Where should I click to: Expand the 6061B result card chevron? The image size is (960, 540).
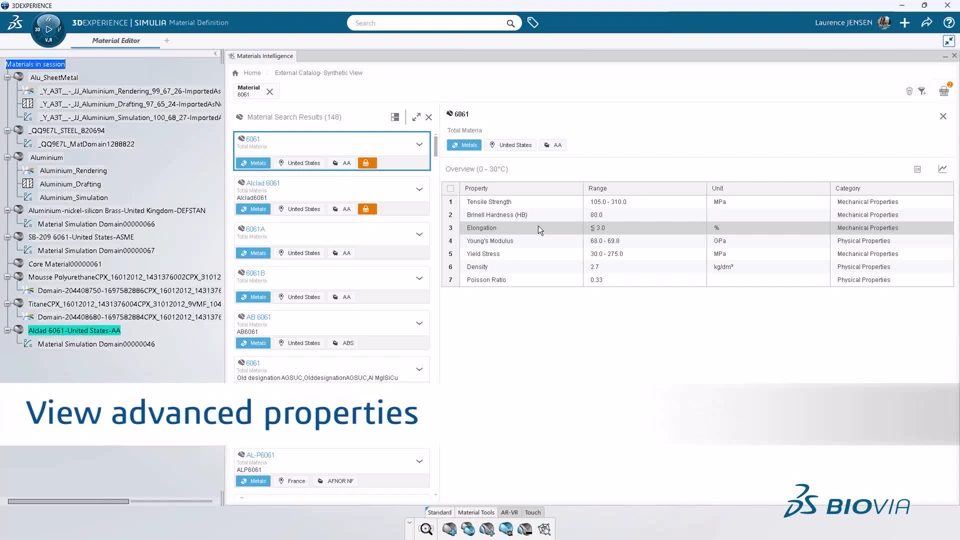(419, 278)
